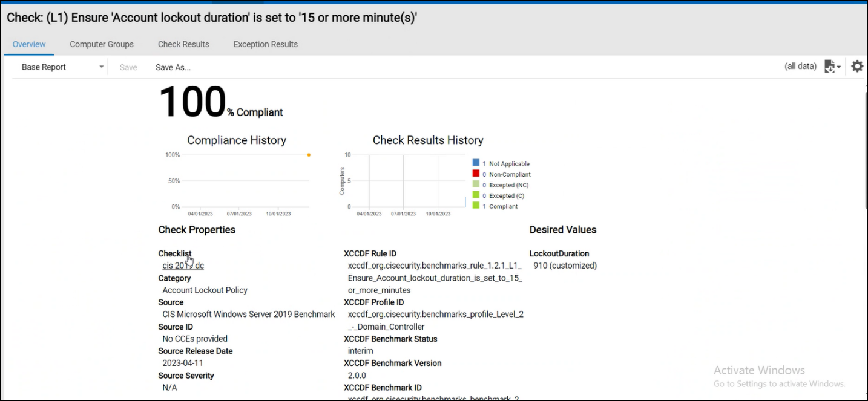
Task: Click the LockoutDuration label
Action: pyautogui.click(x=559, y=253)
